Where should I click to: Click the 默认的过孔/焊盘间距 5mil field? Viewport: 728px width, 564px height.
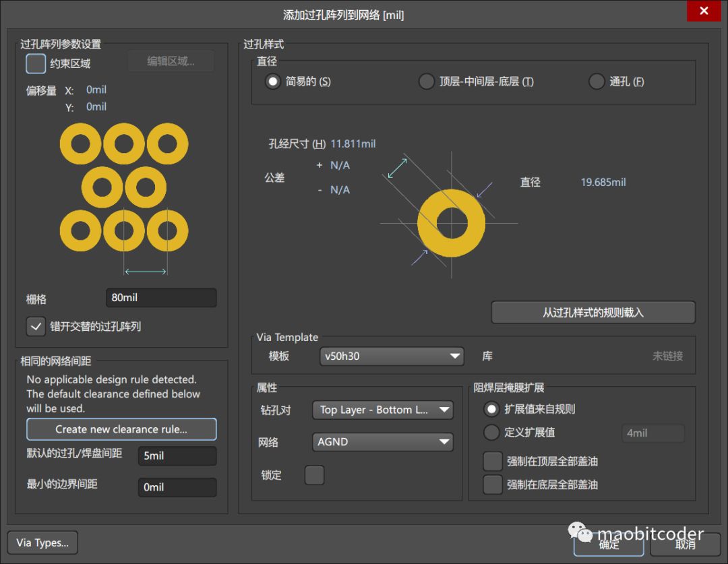click(x=177, y=456)
